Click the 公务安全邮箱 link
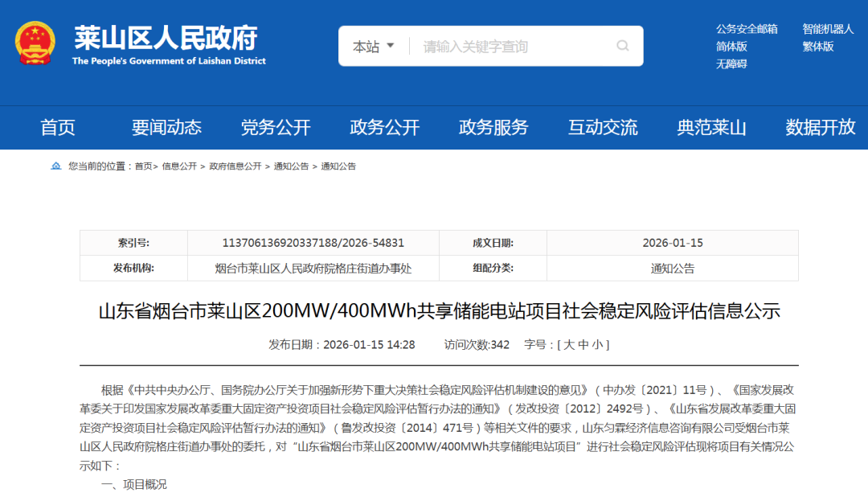This screenshot has height=497, width=868. (747, 29)
